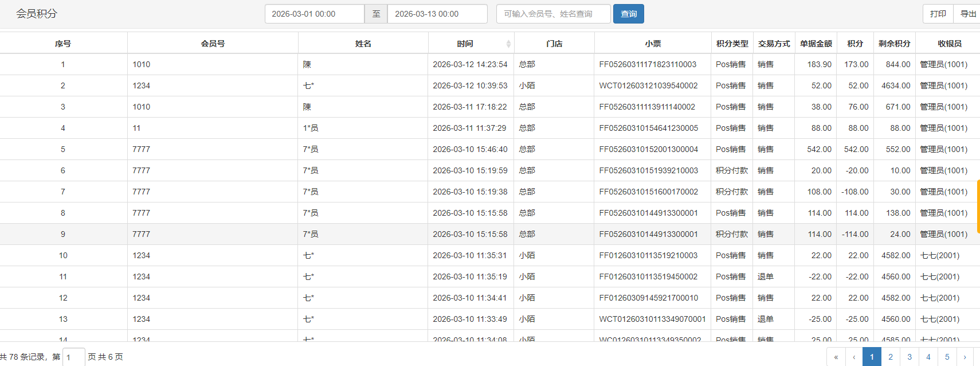The width and height of the screenshot is (980, 366).
Task: Click the 剩余积分 column header
Action: pos(894,44)
